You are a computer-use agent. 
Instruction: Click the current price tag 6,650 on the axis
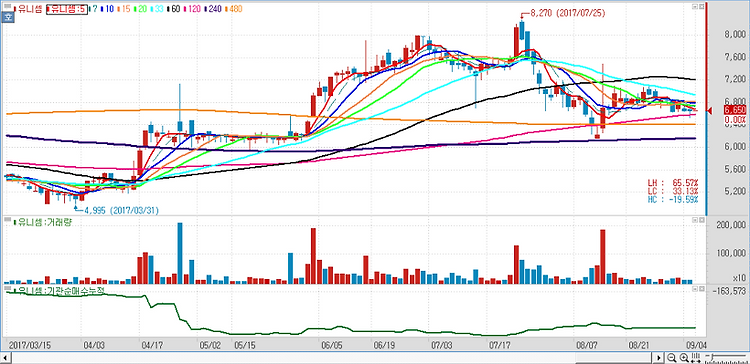[735, 110]
